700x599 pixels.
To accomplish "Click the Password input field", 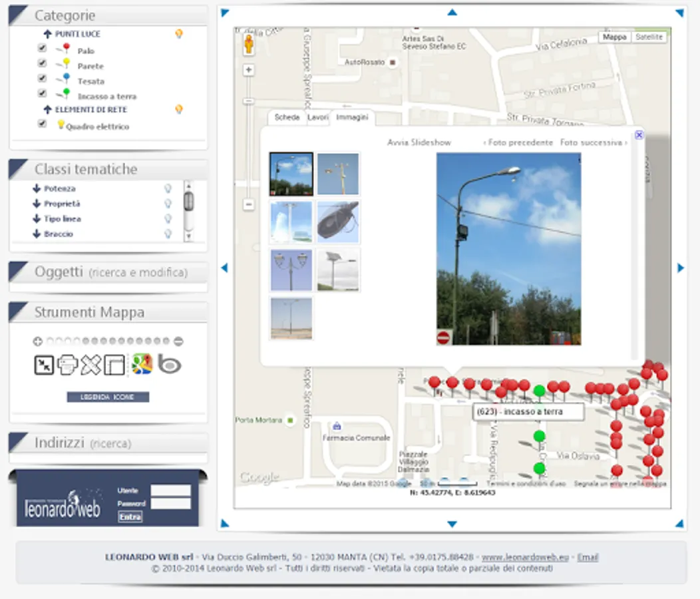I will (x=170, y=504).
